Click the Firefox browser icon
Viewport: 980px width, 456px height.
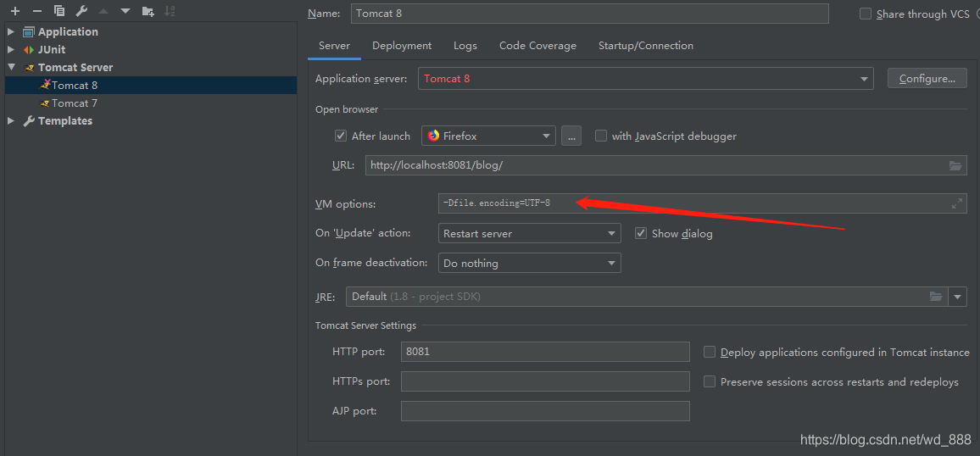(434, 136)
